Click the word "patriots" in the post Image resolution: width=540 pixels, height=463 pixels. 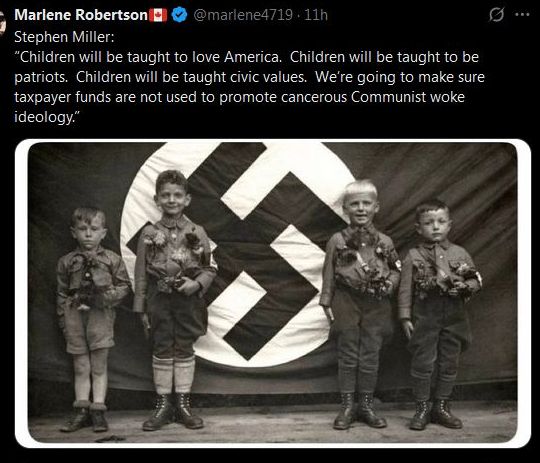tap(41, 78)
